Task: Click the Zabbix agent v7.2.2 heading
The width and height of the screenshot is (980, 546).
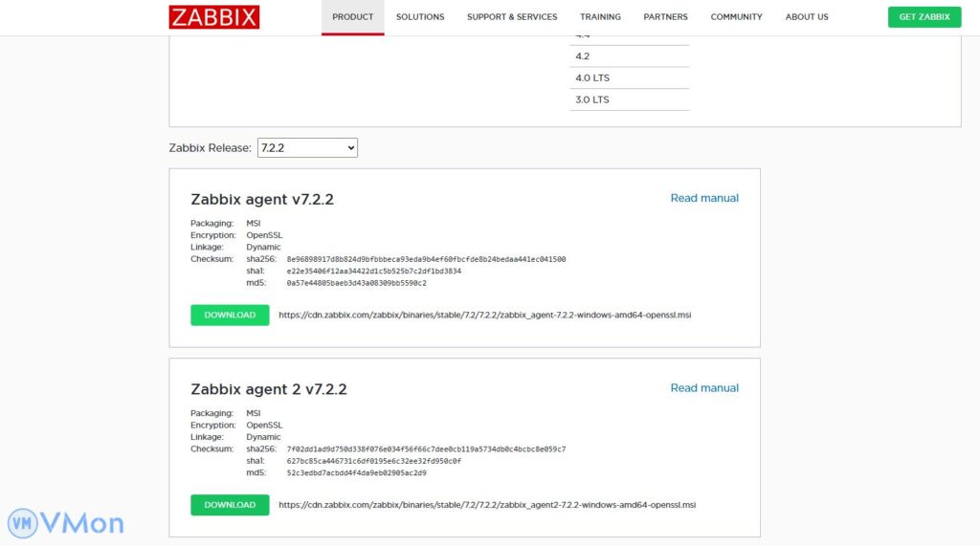Action: (262, 199)
